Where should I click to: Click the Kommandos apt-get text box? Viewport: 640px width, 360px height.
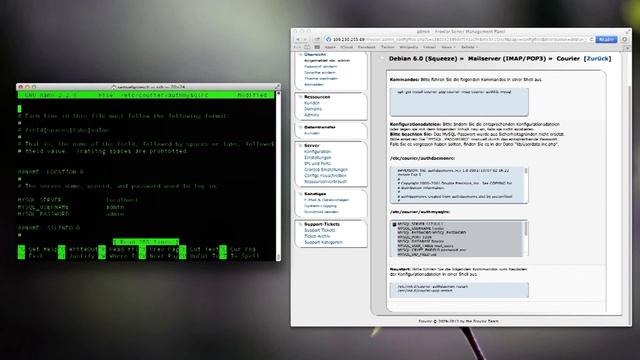tap(459, 102)
